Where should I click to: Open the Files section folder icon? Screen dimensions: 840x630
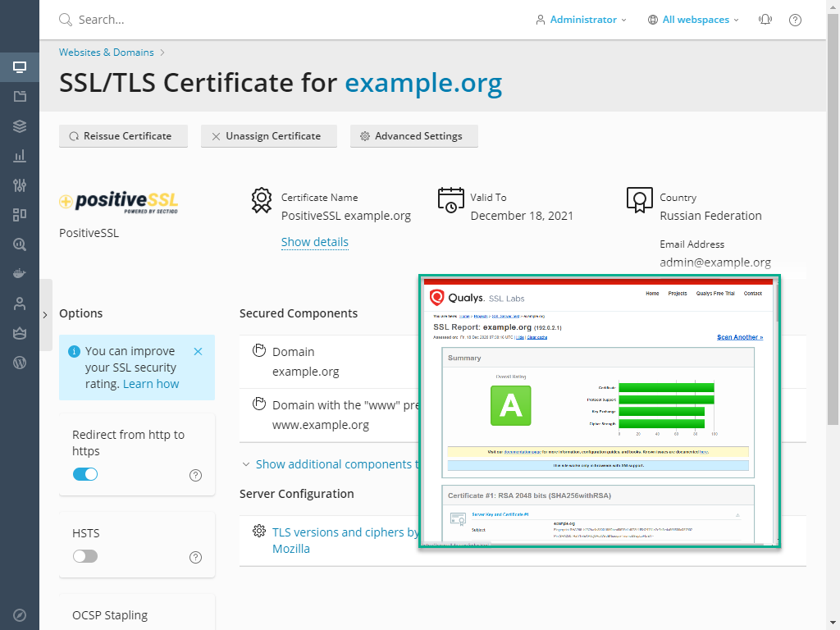[20, 96]
